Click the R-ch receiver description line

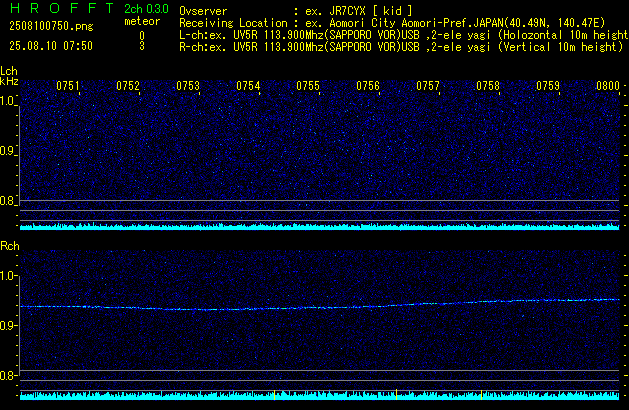401,47
